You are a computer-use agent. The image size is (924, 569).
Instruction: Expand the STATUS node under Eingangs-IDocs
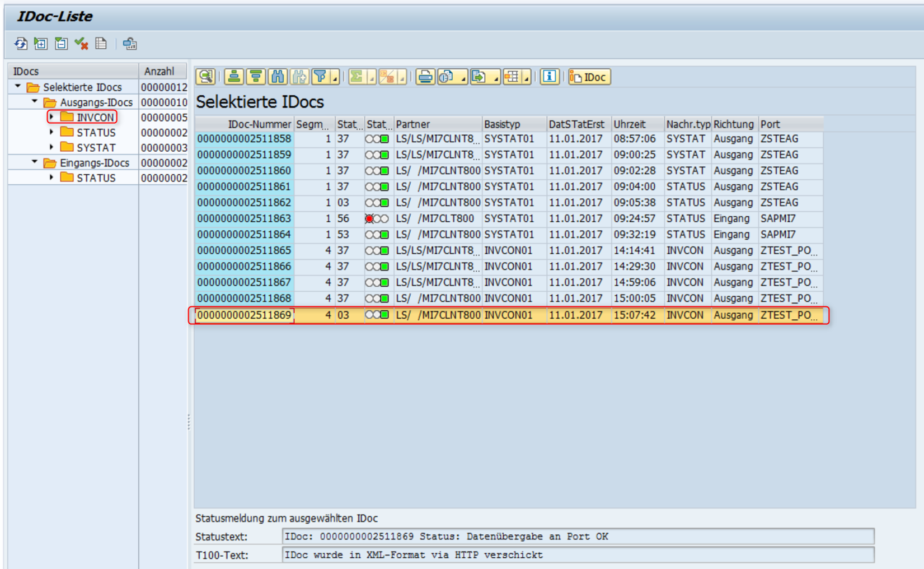(x=51, y=178)
